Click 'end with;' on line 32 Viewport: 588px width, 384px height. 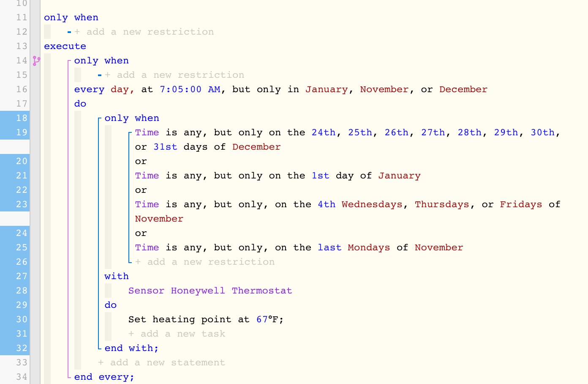[132, 348]
